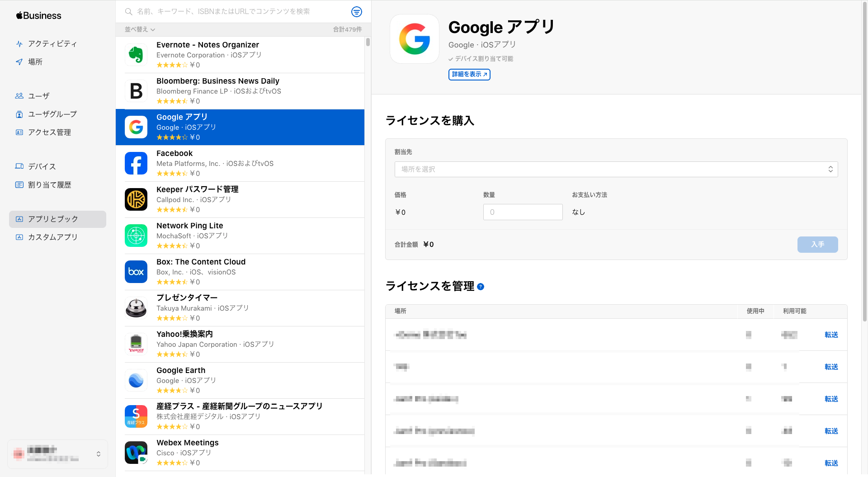Click the カスタムアプリ sidebar icon
Screen dimensions: 868x477
click(19, 237)
